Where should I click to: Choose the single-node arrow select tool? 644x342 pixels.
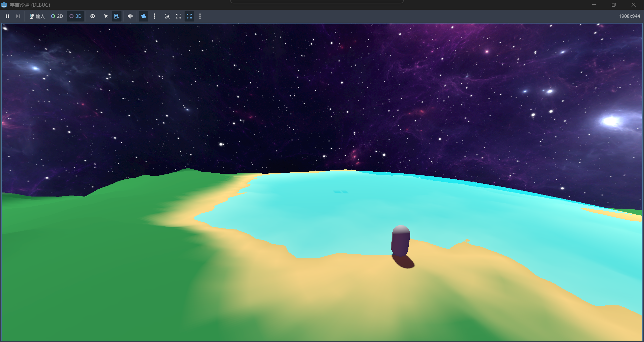[x=106, y=16]
